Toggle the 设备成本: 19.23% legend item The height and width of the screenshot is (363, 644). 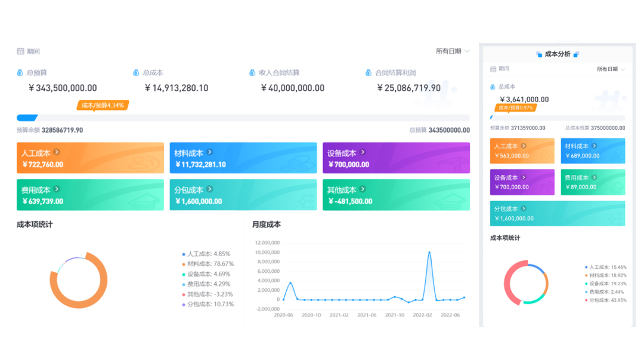click(605, 284)
